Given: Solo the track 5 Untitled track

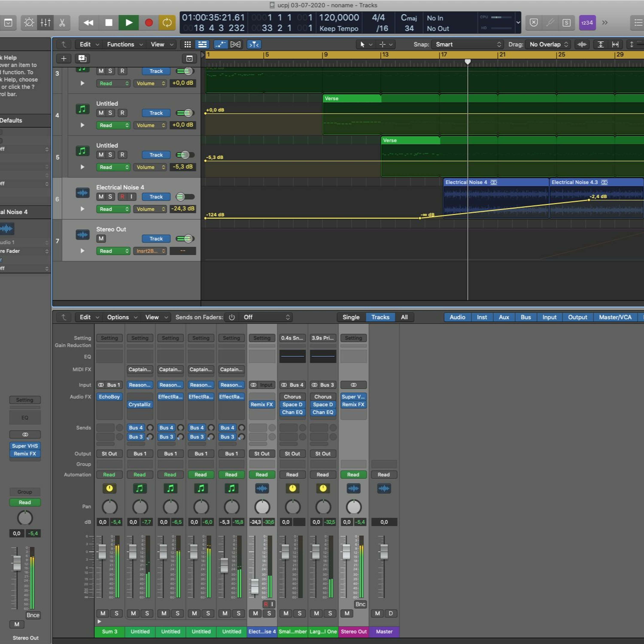Looking at the screenshot, I should (x=110, y=155).
